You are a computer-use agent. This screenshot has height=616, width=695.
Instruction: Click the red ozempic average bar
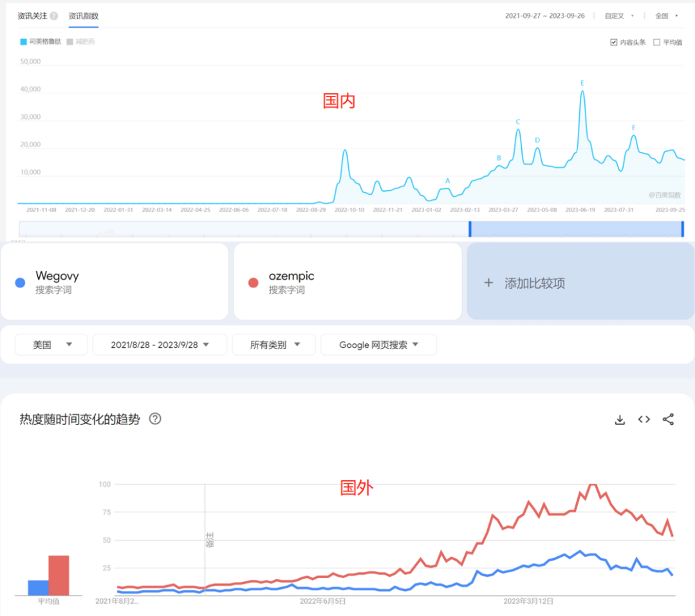pos(59,575)
